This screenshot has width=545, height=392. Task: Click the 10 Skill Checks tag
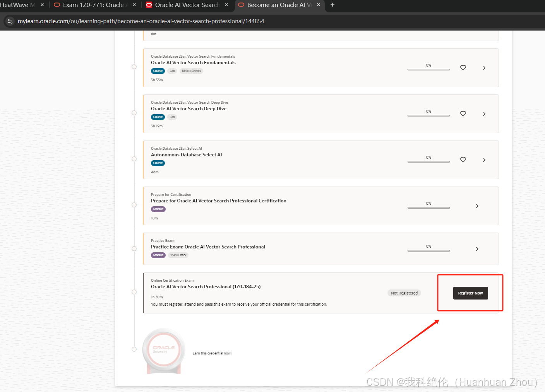tap(191, 71)
